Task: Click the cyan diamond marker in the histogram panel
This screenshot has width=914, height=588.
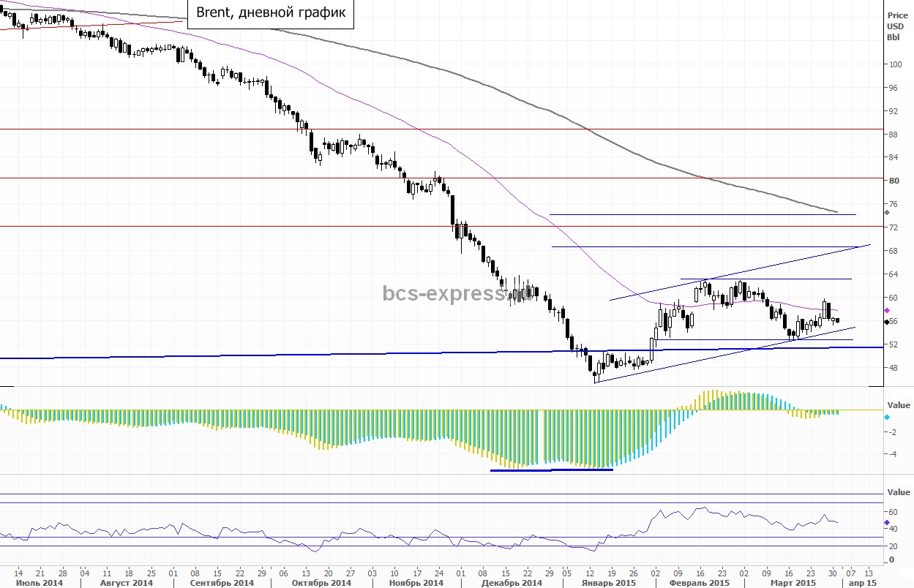Action: 887,417
